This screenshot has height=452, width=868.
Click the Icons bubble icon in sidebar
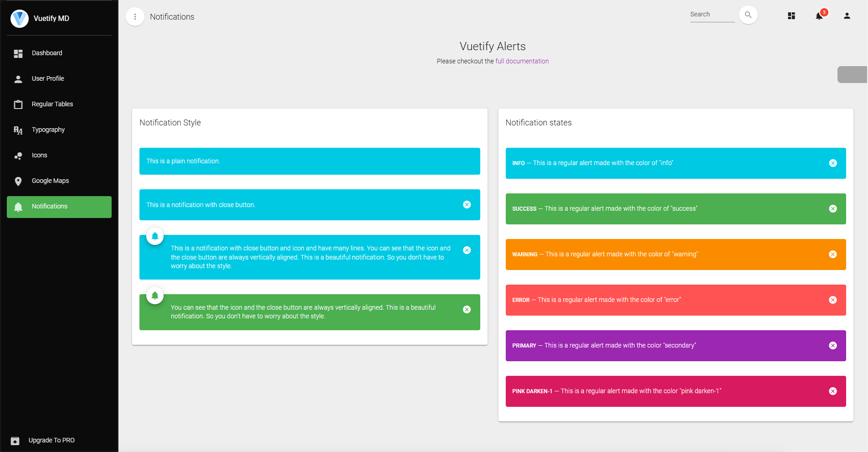[x=18, y=156]
